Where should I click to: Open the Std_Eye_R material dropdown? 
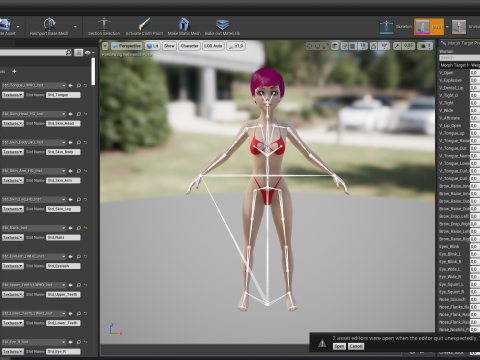point(34,342)
